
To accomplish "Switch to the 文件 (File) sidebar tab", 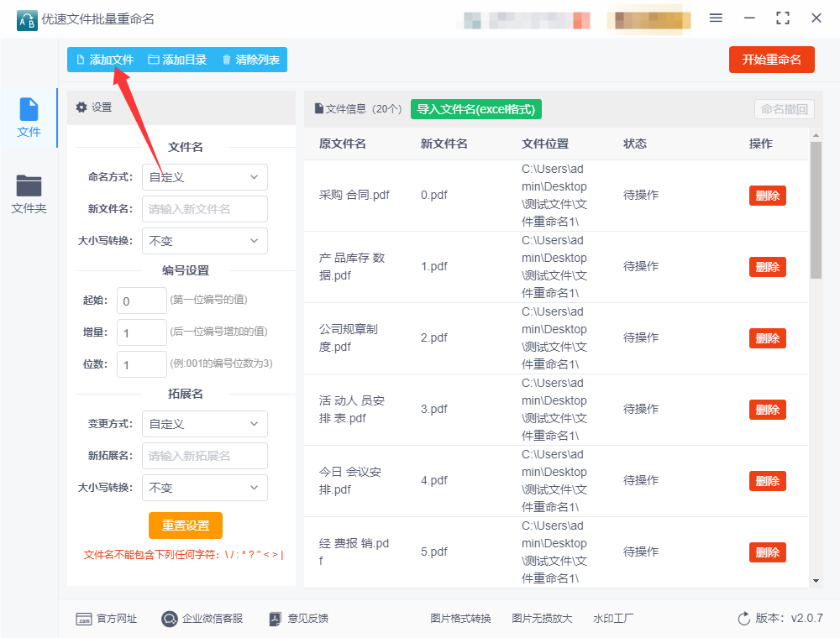I will click(x=29, y=118).
